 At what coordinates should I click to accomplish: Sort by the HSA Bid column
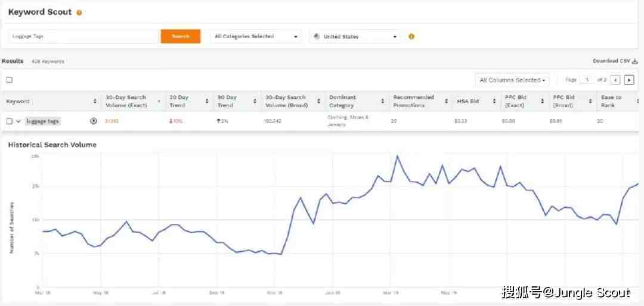(494, 101)
